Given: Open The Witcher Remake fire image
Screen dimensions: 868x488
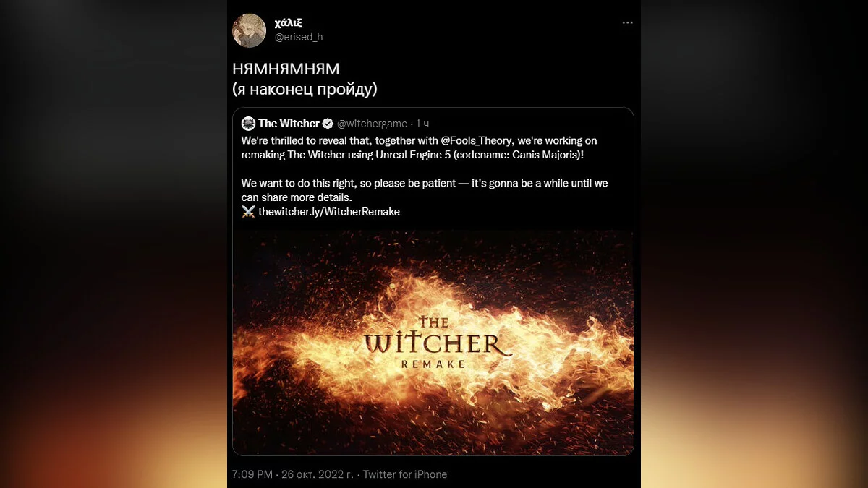Looking at the screenshot, I should click(x=433, y=343).
